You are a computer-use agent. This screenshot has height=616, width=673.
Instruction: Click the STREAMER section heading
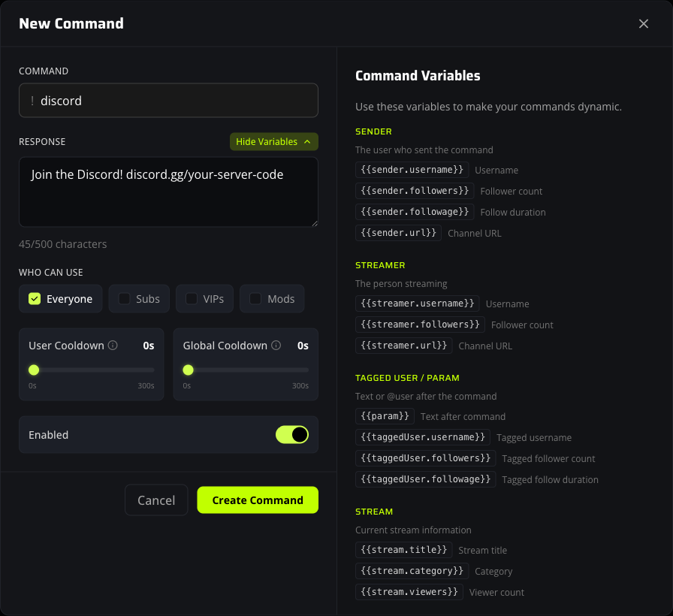point(380,265)
